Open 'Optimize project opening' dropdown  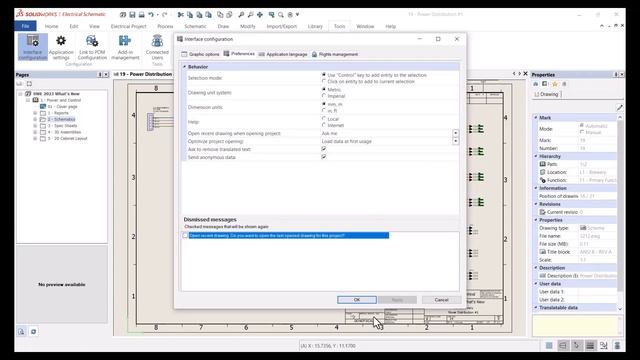[x=456, y=141]
